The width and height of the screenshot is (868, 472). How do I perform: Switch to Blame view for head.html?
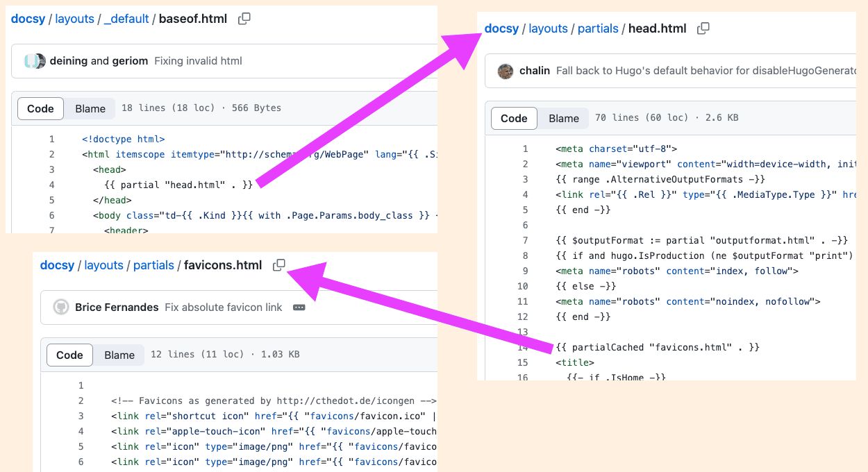click(563, 118)
